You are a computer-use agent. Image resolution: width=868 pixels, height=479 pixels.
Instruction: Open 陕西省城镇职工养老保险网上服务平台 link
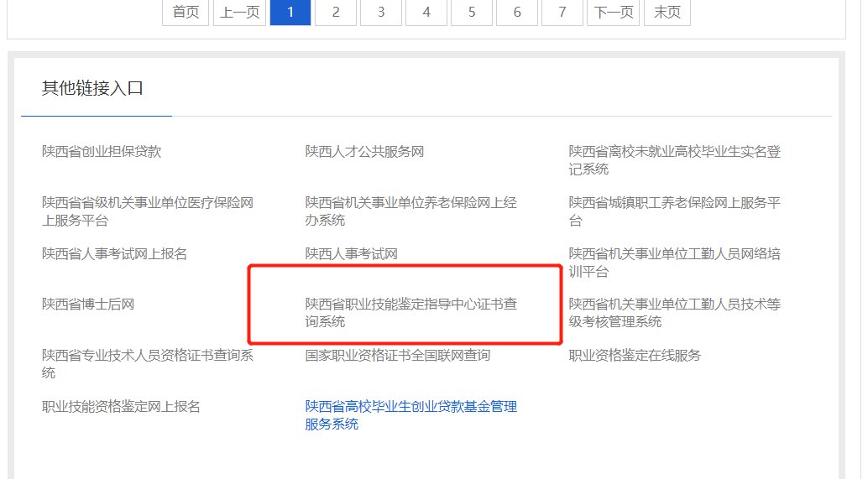point(674,211)
